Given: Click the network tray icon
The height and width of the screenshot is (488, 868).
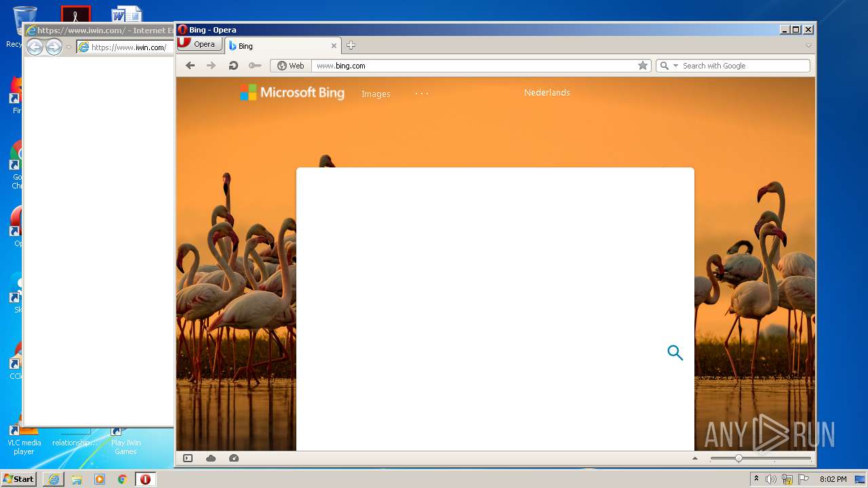Looking at the screenshot, I should pos(787,479).
